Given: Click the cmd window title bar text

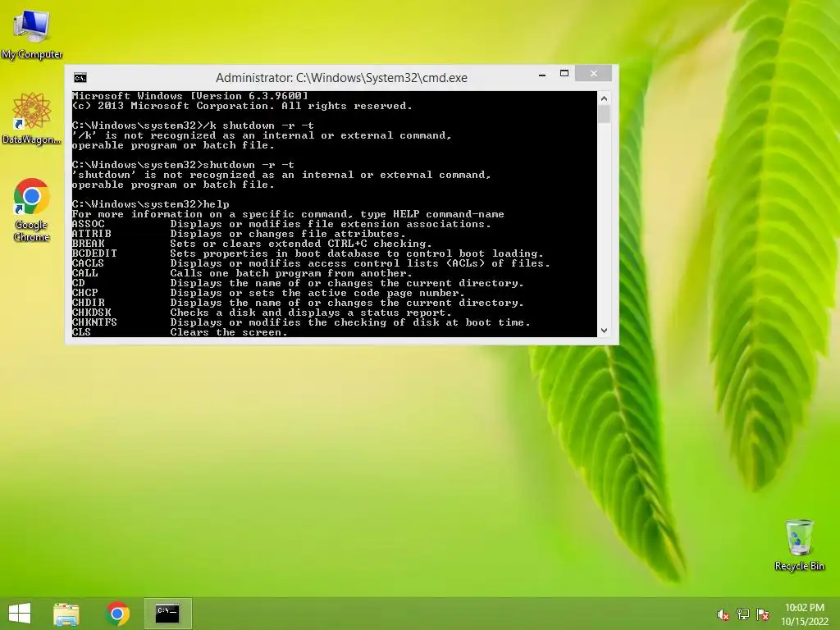Looking at the screenshot, I should pyautogui.click(x=342, y=78).
